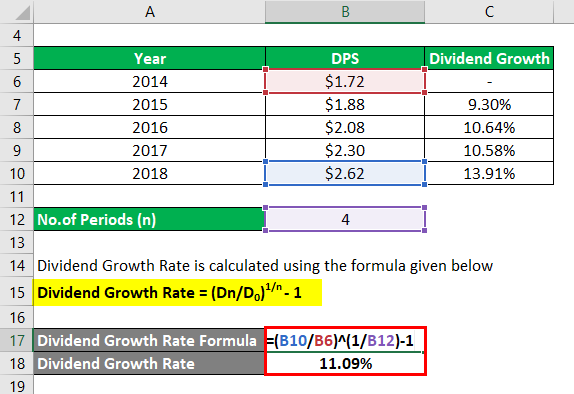Select the DPS cell $2.62

(345, 173)
